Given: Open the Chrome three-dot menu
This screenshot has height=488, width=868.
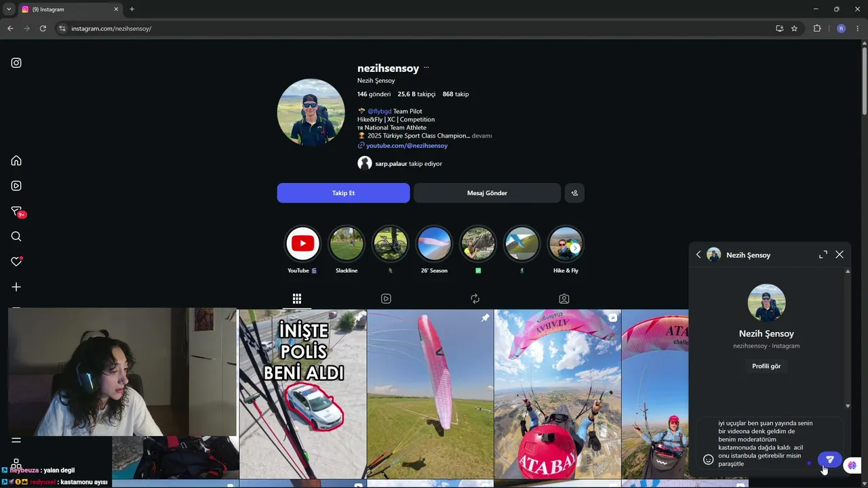Looking at the screenshot, I should coord(858,28).
